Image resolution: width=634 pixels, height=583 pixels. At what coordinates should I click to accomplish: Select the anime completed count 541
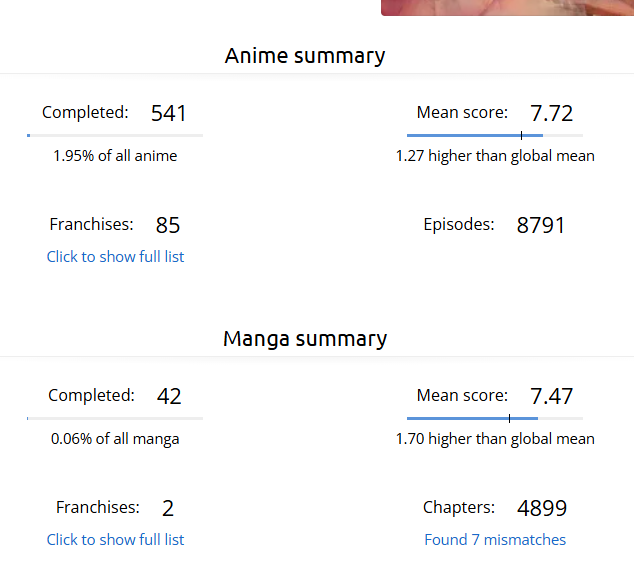[169, 114]
